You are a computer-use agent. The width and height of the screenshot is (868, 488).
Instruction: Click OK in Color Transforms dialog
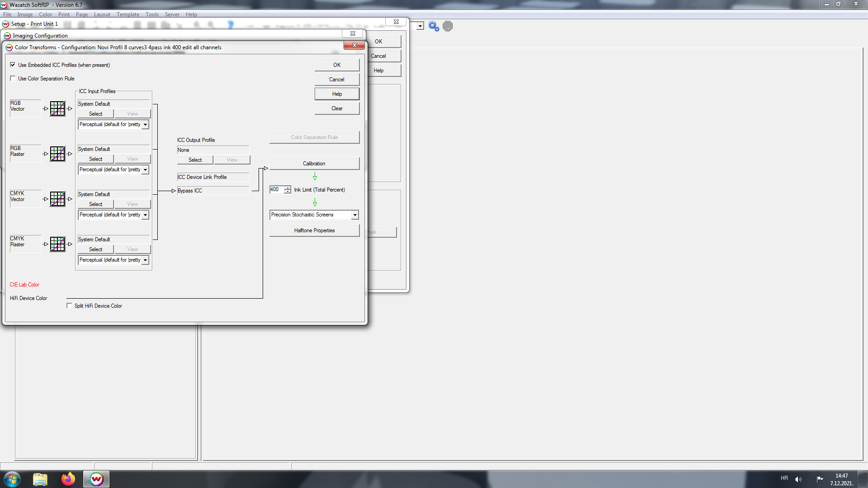coord(337,65)
